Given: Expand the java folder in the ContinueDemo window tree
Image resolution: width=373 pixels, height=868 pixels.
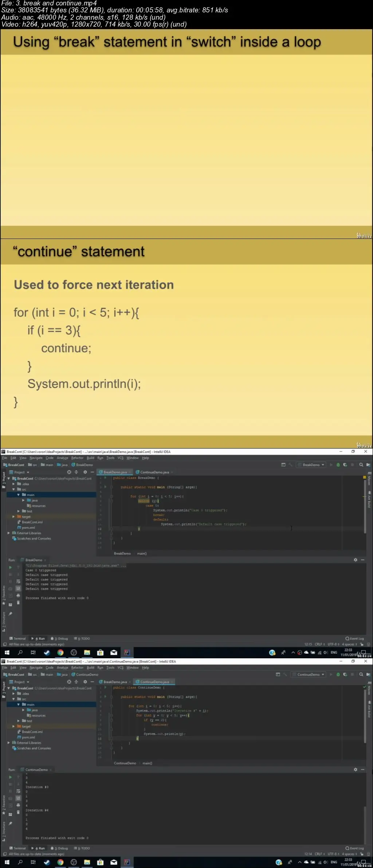Looking at the screenshot, I should click(23, 710).
